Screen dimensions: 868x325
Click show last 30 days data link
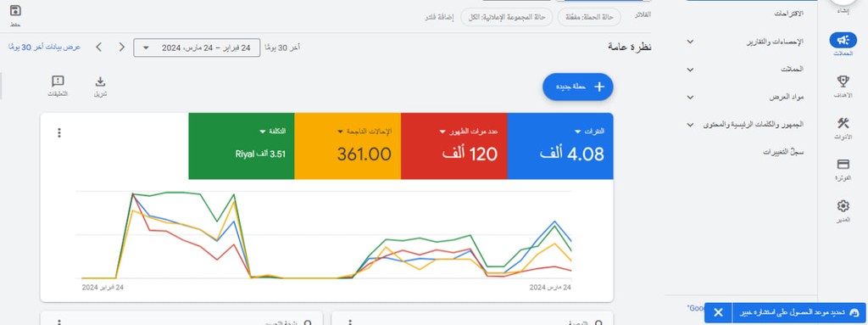point(45,48)
